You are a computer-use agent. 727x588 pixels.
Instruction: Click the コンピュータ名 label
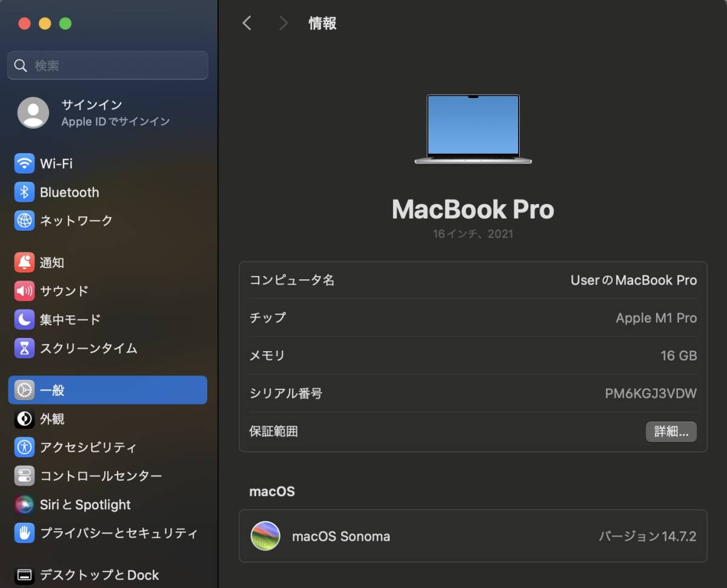point(292,280)
